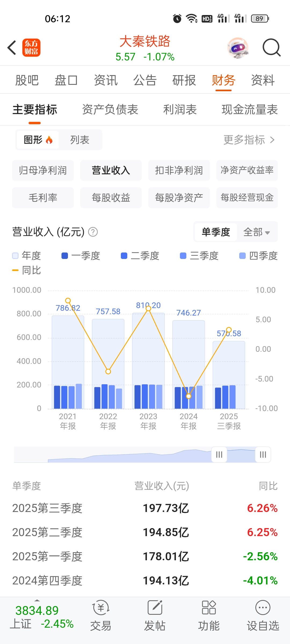The image size is (290, 644).
Task: Tap the flame icon on 图形
Action: (49, 140)
